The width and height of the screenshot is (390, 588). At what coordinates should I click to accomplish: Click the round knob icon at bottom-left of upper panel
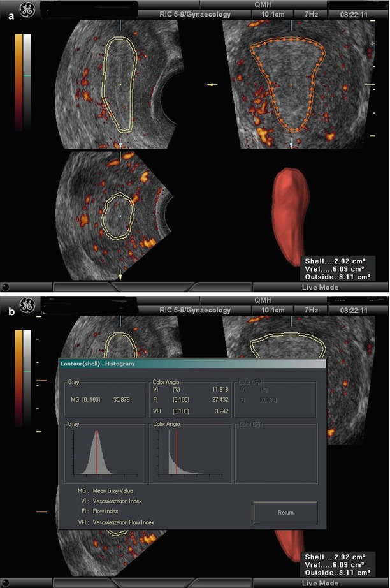coord(6,287)
